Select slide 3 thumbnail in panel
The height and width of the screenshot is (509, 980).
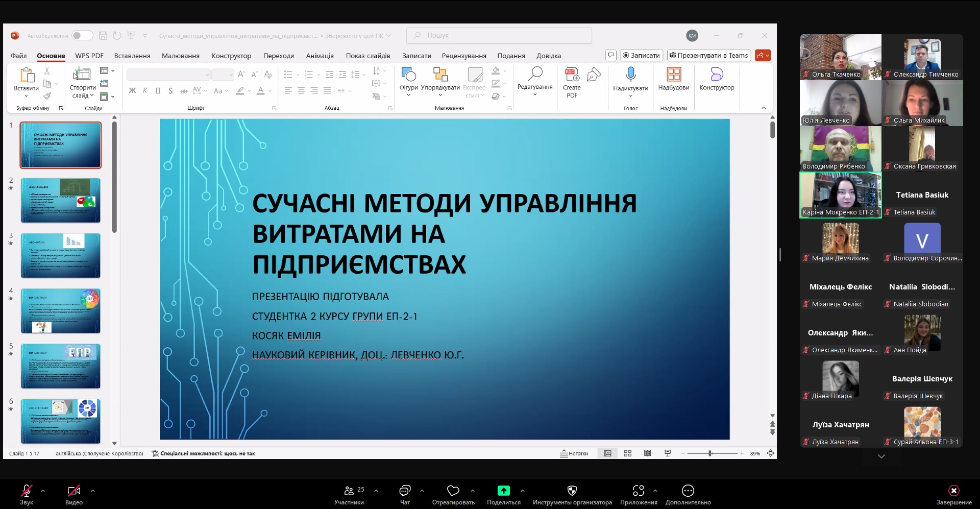tap(61, 255)
